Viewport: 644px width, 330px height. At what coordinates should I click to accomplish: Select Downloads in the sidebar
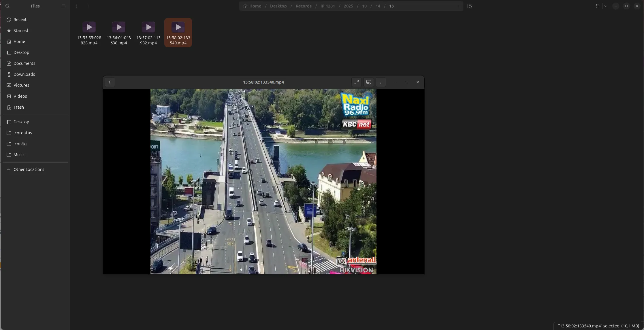click(x=24, y=74)
